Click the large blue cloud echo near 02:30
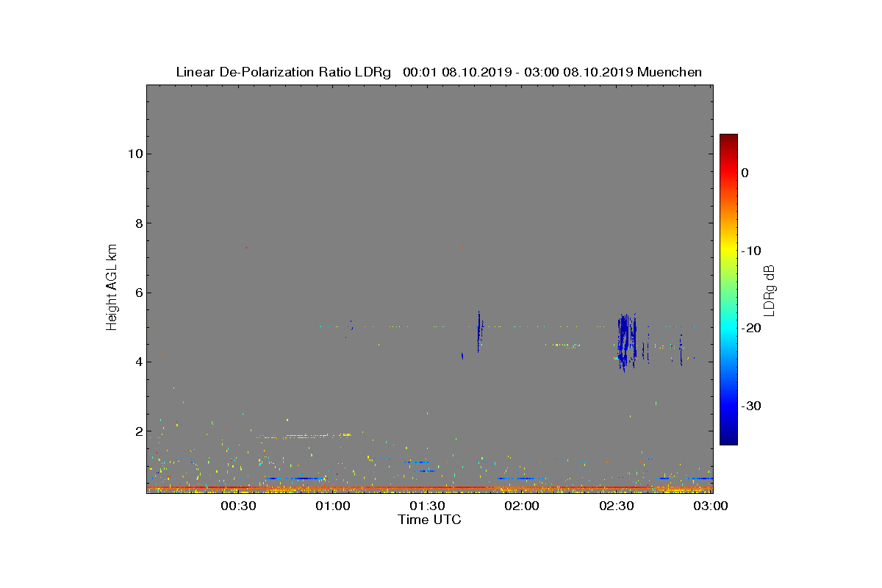This screenshot has height=588, width=882. 625,342
